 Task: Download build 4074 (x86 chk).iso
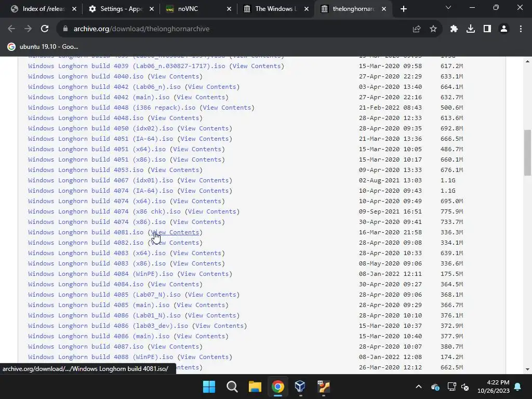click(104, 212)
